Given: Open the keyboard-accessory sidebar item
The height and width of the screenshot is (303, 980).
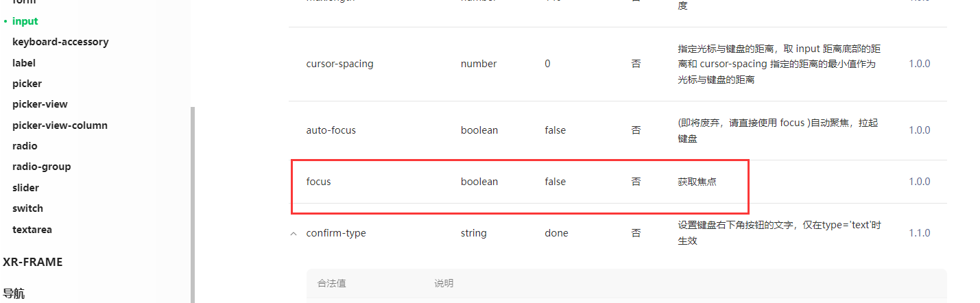Looking at the screenshot, I should [60, 42].
